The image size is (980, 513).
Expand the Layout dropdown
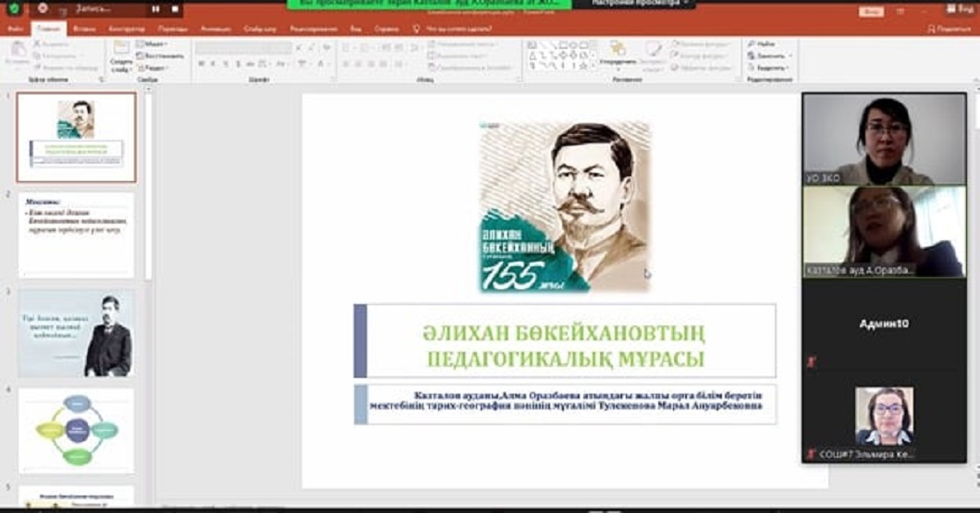point(153,43)
